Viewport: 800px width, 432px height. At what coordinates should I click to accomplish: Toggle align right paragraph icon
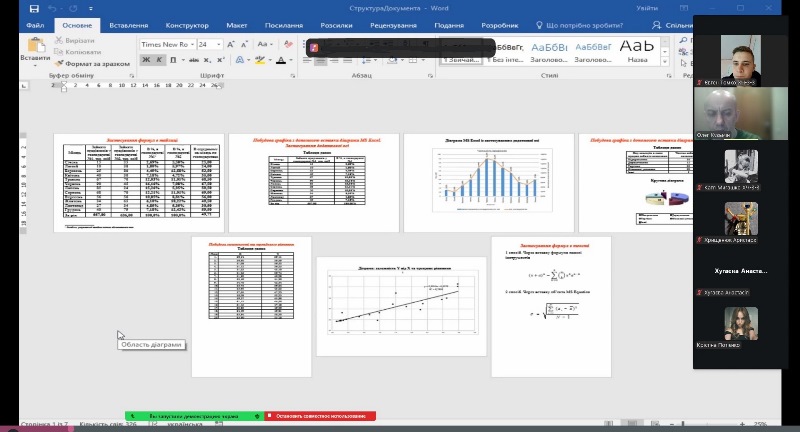click(334, 60)
